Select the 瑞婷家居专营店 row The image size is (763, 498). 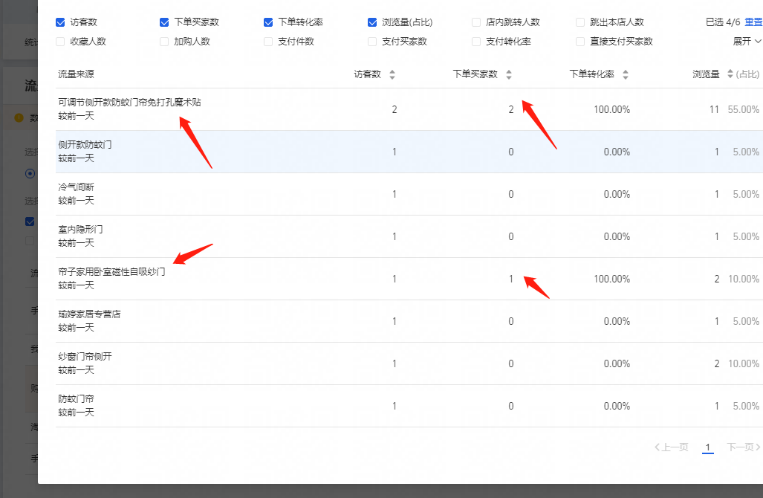409,321
